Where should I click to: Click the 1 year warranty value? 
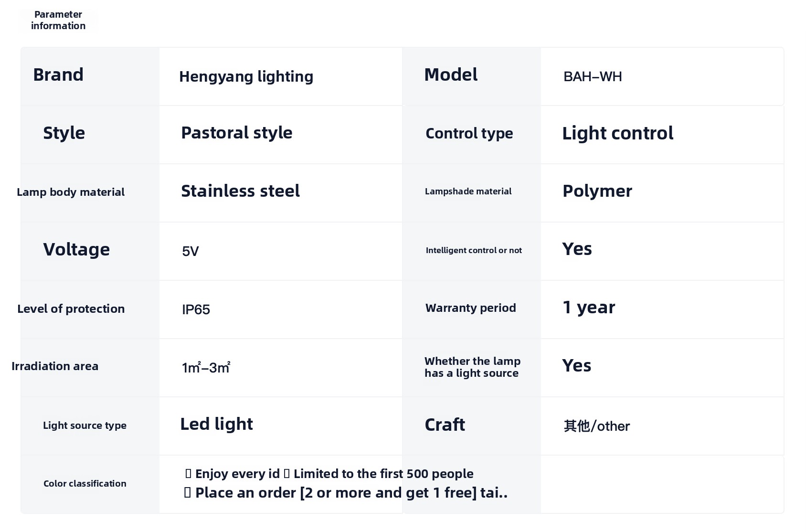[589, 307]
